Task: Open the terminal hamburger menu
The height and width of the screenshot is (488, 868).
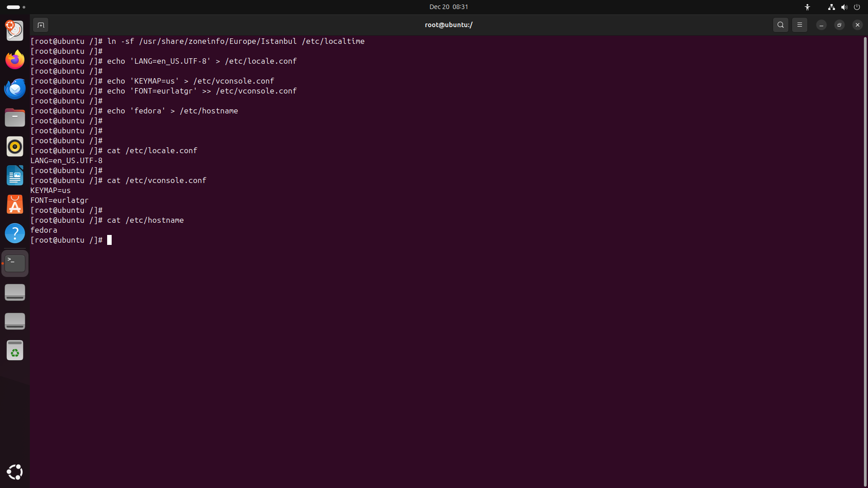Action: tap(800, 25)
